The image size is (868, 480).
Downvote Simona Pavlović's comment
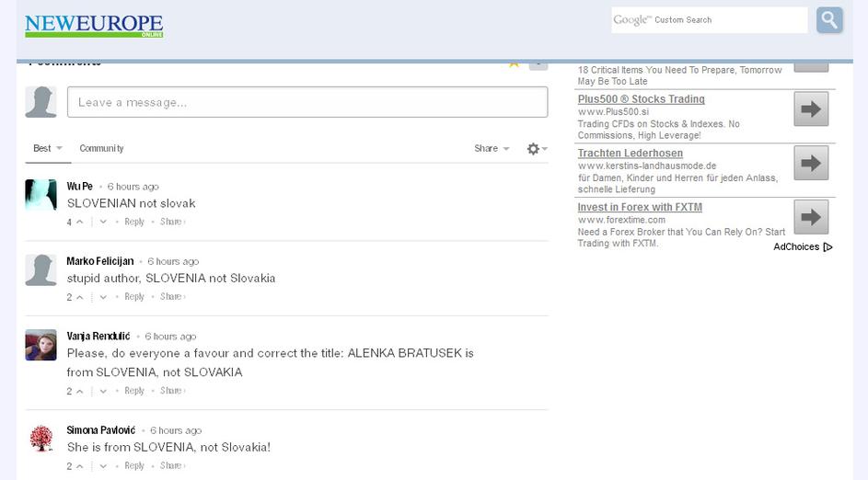click(103, 466)
